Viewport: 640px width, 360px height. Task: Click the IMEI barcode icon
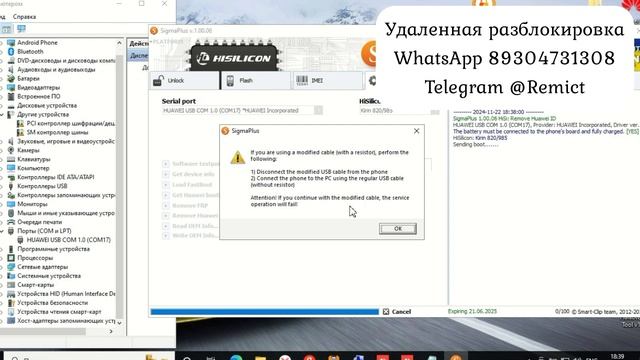302,80
